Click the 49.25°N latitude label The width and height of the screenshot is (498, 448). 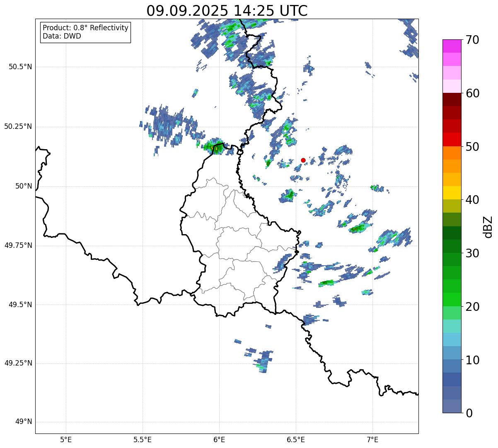pyautogui.click(x=18, y=363)
